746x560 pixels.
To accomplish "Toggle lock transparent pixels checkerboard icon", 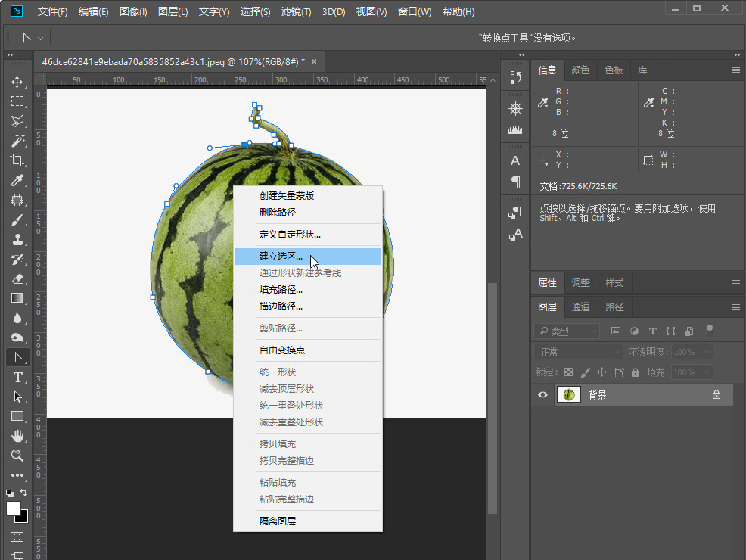I will click(x=568, y=372).
